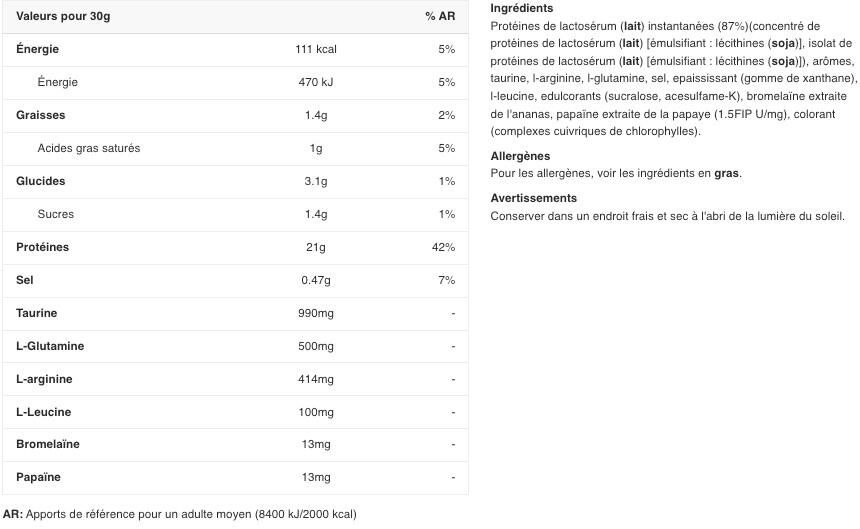Click the Bromelaïne row label
This screenshot has height=529, width=860.
(48, 444)
